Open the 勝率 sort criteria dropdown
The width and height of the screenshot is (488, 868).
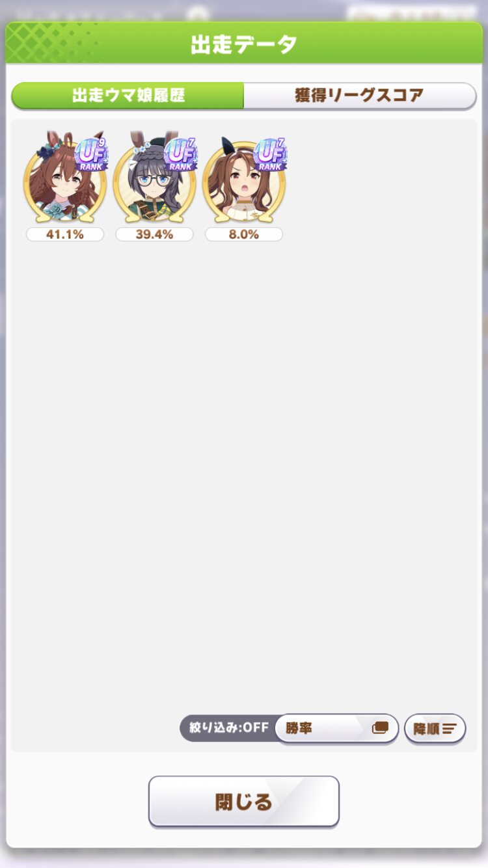point(336,728)
